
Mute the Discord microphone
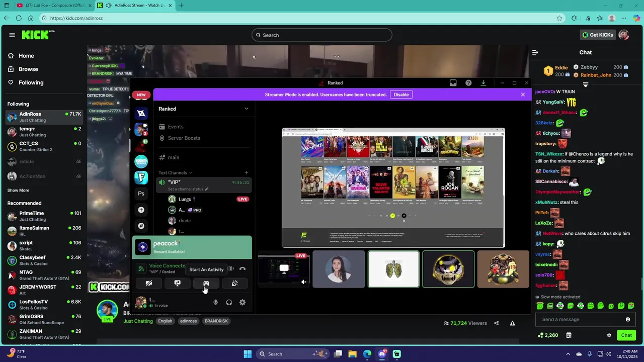[215, 302]
